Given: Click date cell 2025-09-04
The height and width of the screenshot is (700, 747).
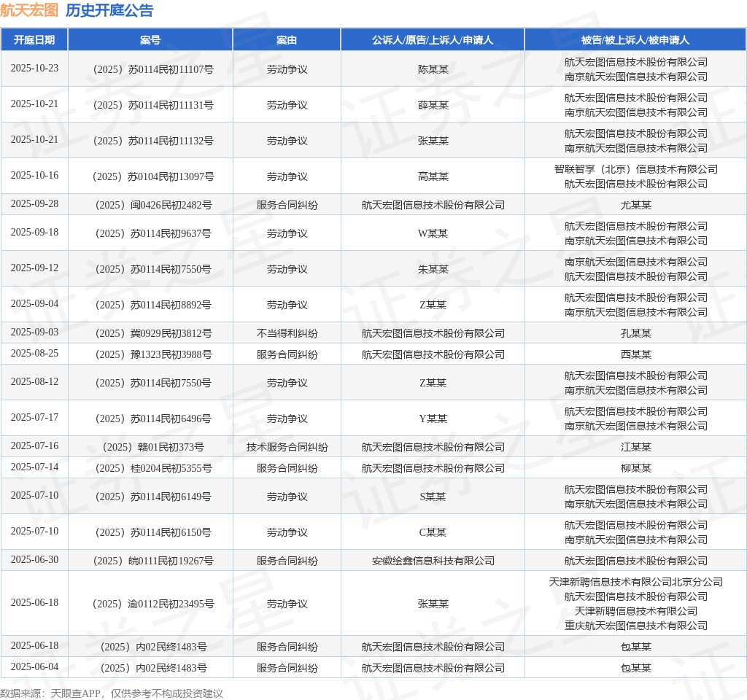Looking at the screenshot, I should point(34,303).
